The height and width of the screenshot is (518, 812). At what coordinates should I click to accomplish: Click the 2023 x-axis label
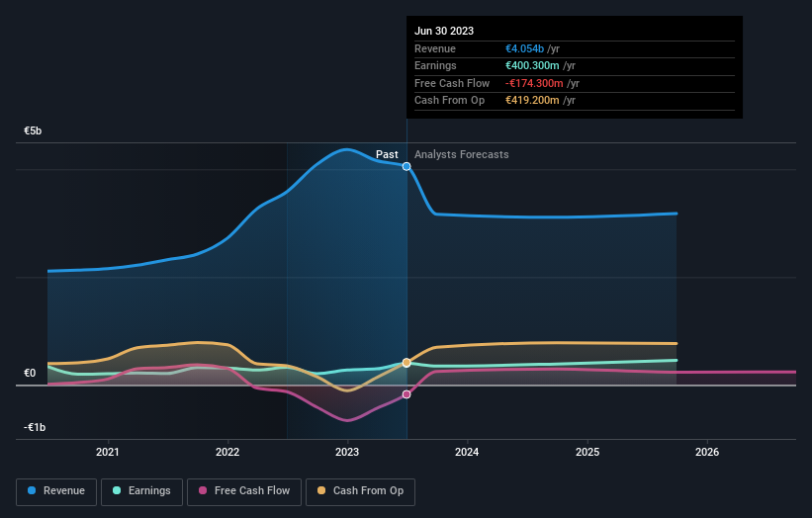[347, 453]
